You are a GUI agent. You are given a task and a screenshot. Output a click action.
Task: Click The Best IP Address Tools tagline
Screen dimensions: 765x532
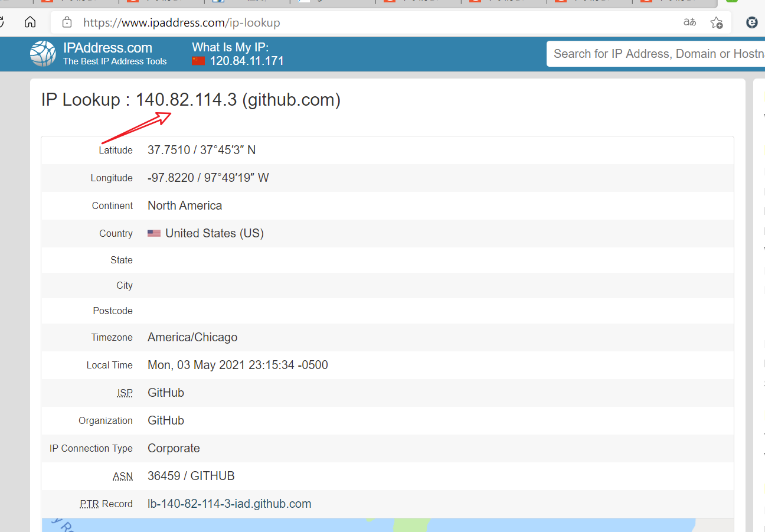[115, 61]
